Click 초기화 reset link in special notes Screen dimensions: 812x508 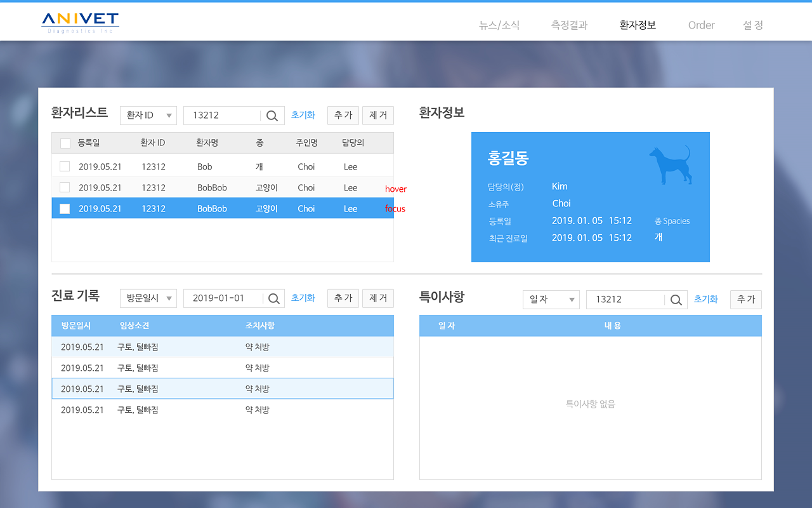705,299
